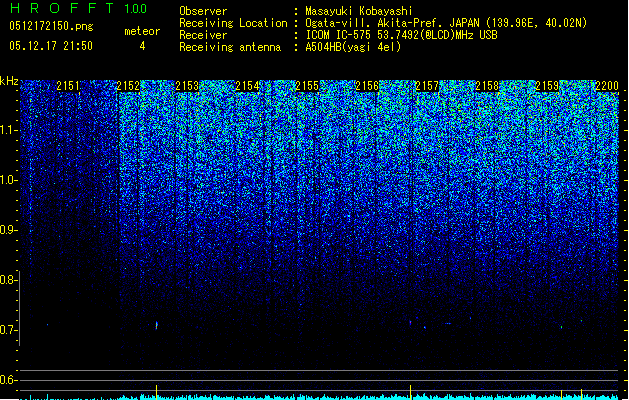Click the 2156 time marker
The width and height of the screenshot is (629, 400).
(x=367, y=86)
